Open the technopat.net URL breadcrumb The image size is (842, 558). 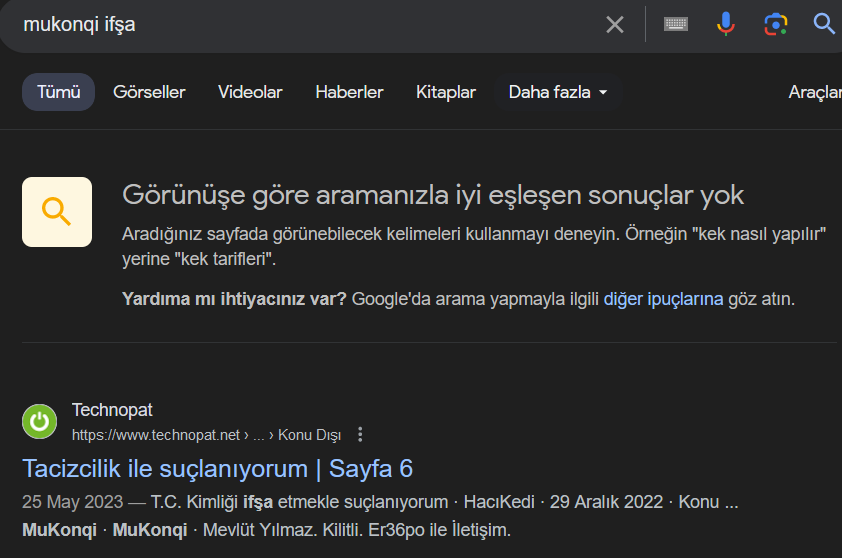206,435
